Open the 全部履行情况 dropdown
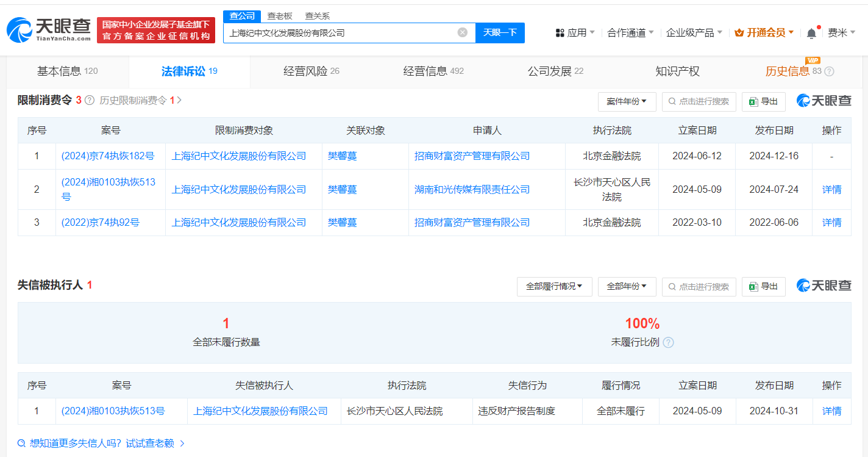The image size is (868, 457). 554,287
